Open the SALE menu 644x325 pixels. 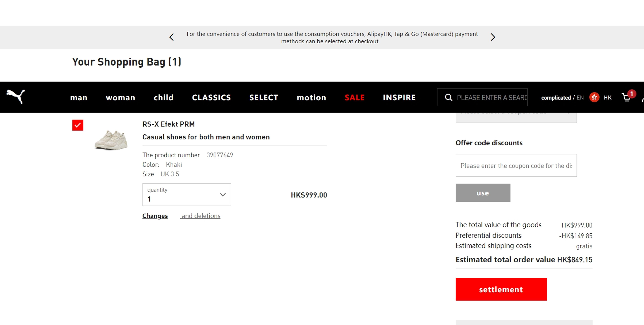coord(354,97)
